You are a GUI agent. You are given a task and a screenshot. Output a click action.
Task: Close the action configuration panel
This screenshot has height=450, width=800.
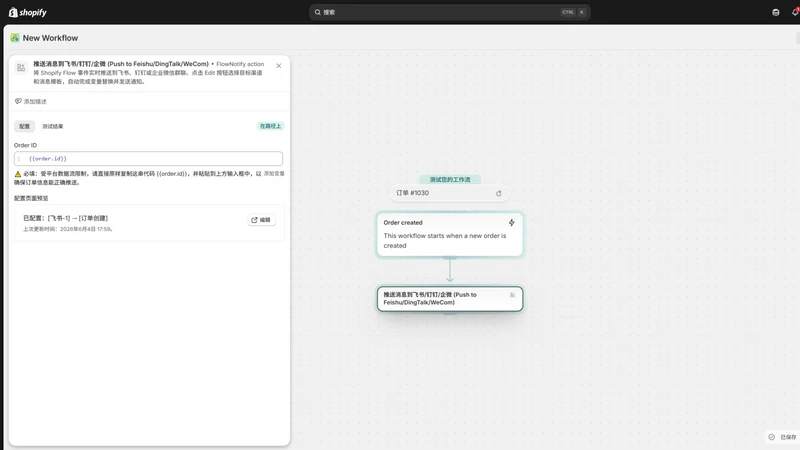coord(279,66)
